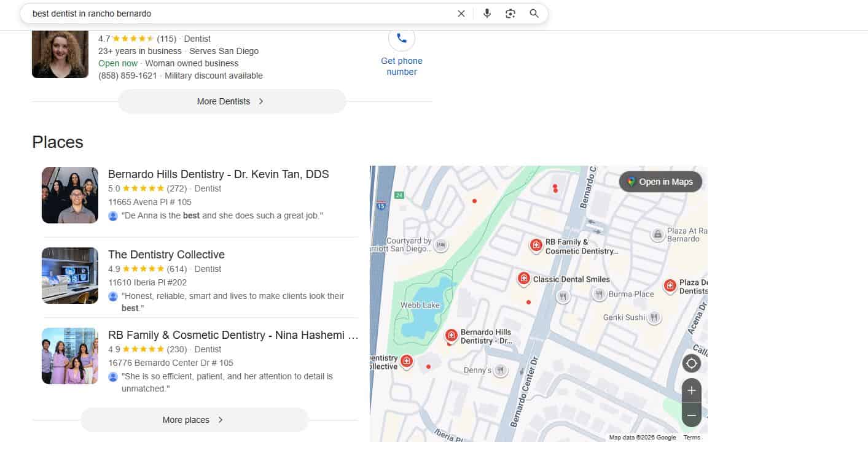Focus the search input field
The image size is (868, 464).
tap(240, 14)
